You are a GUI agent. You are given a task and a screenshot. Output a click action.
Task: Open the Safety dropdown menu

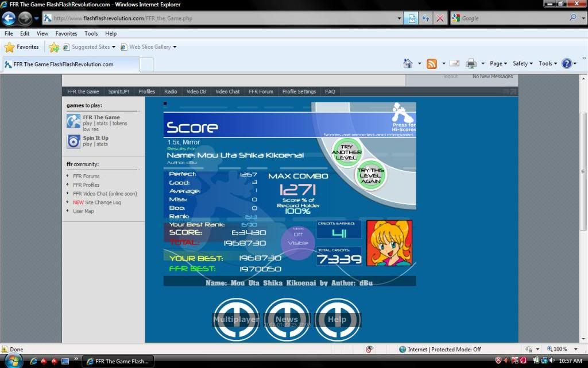(523, 64)
